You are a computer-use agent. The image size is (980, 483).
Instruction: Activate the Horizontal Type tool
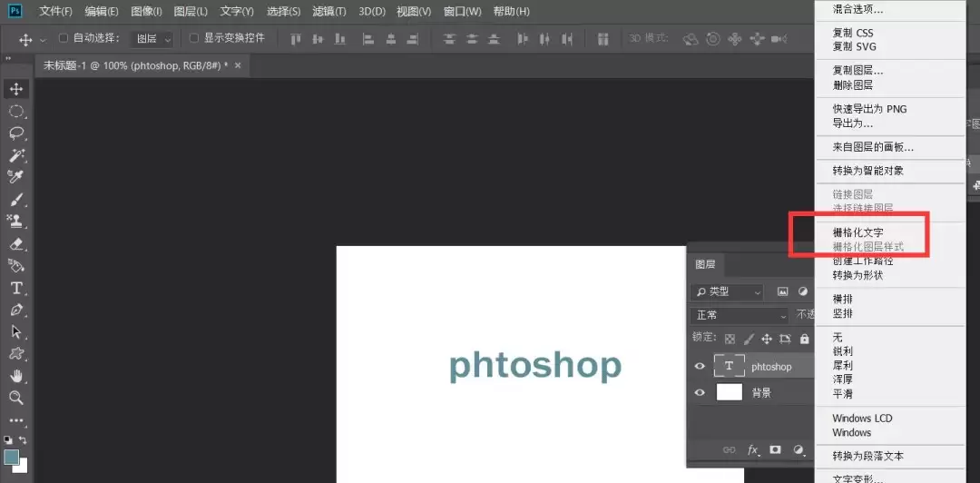point(16,288)
